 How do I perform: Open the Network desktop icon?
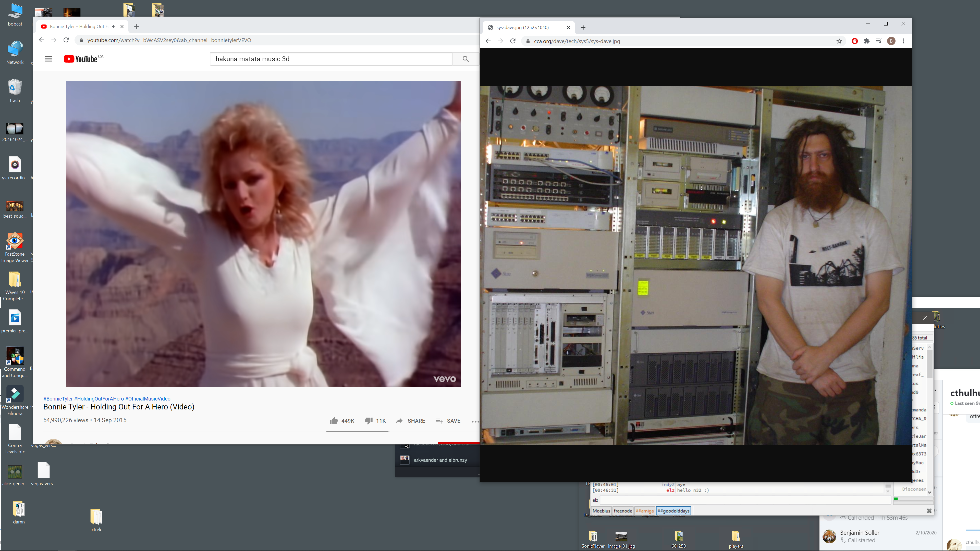click(x=15, y=53)
